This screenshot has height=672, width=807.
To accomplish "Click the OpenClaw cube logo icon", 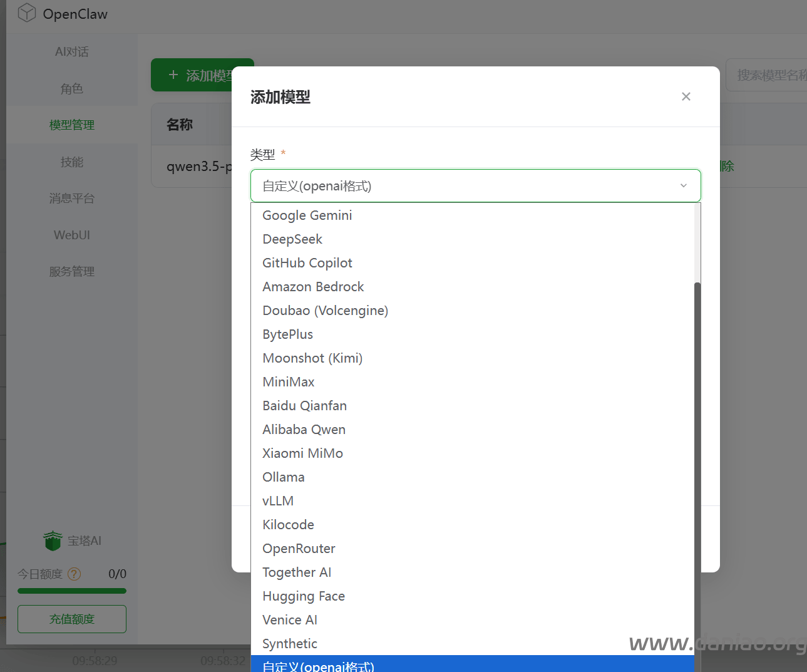I will tap(26, 13).
